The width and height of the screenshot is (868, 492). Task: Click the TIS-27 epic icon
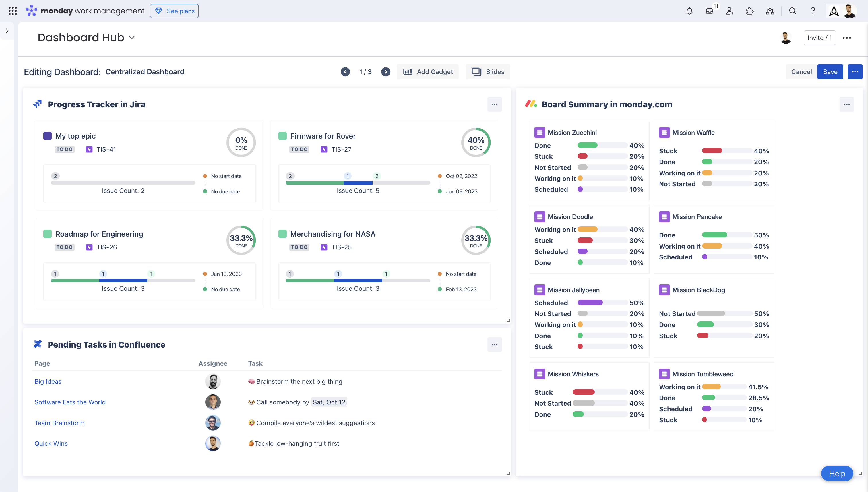click(324, 149)
